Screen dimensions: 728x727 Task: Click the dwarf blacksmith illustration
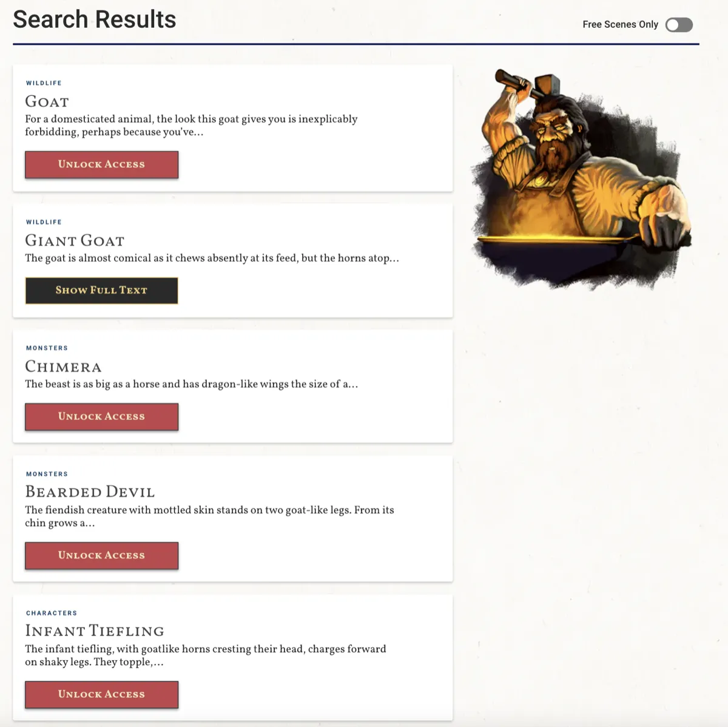tap(581, 179)
